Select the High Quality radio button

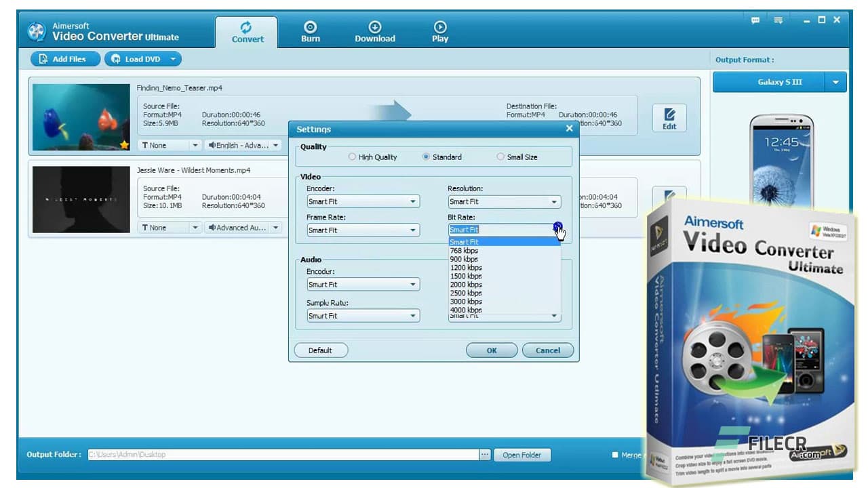pos(353,157)
